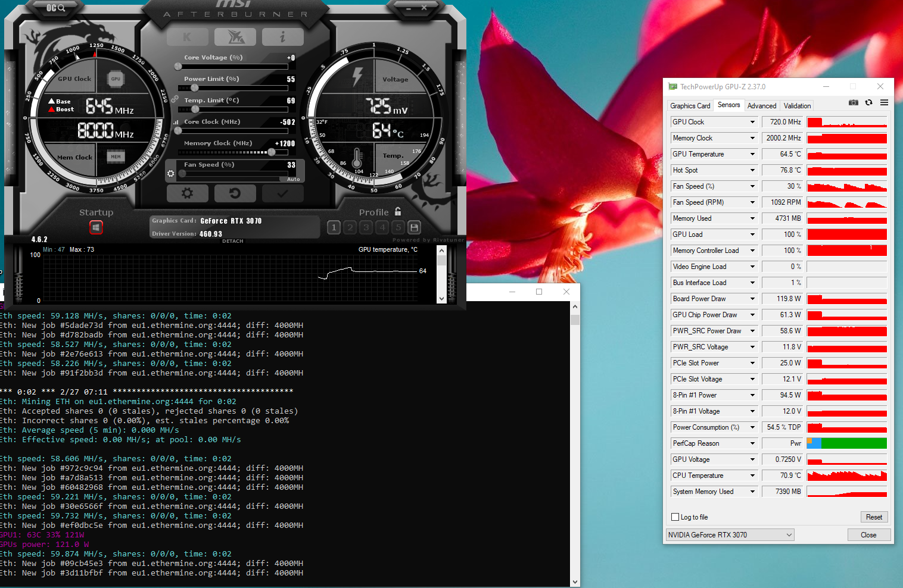Open the GPU Temperature sensor dropdown

[752, 154]
